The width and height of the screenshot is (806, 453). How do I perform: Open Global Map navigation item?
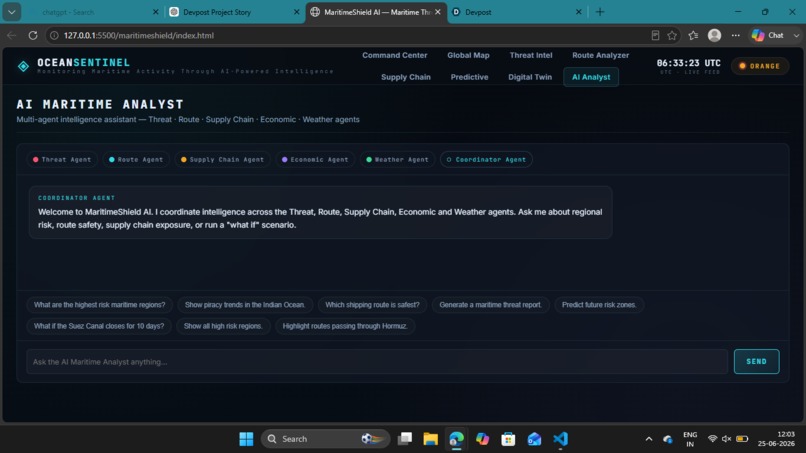coord(468,55)
